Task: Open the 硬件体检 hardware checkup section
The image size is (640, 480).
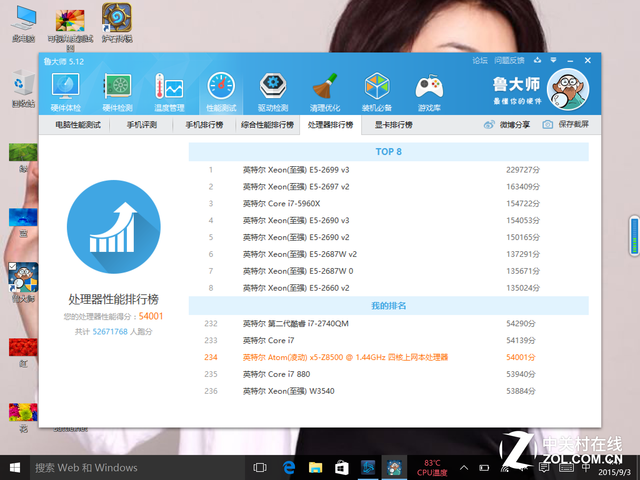Action: [66, 92]
